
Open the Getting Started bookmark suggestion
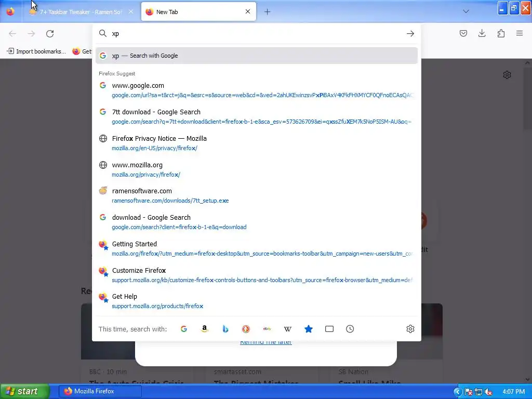click(257, 248)
